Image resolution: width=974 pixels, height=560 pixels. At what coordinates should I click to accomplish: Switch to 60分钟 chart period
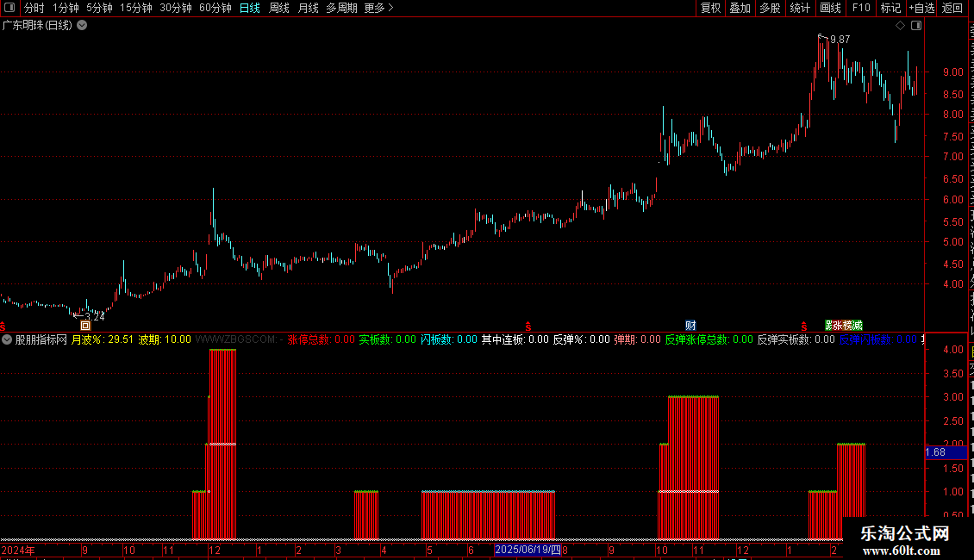pos(215,8)
